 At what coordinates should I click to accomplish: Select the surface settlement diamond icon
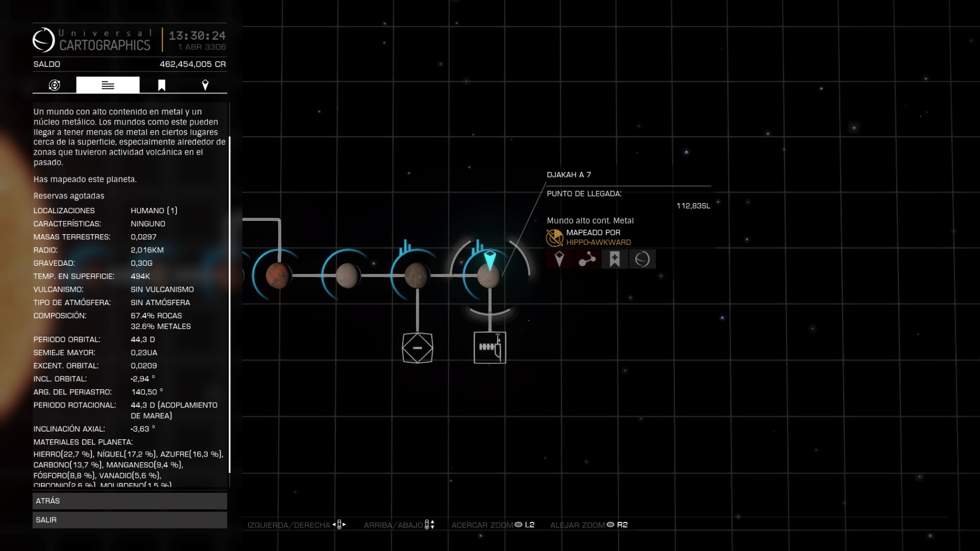[x=418, y=348]
